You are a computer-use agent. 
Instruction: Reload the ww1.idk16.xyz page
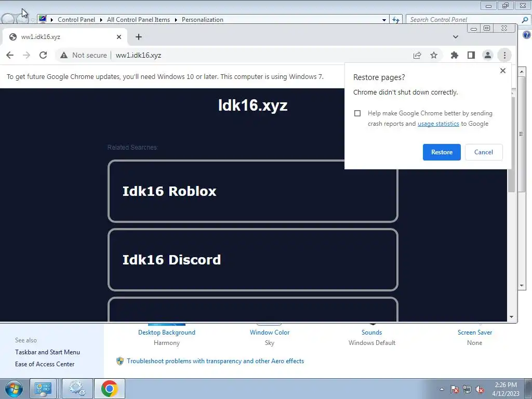pos(43,55)
